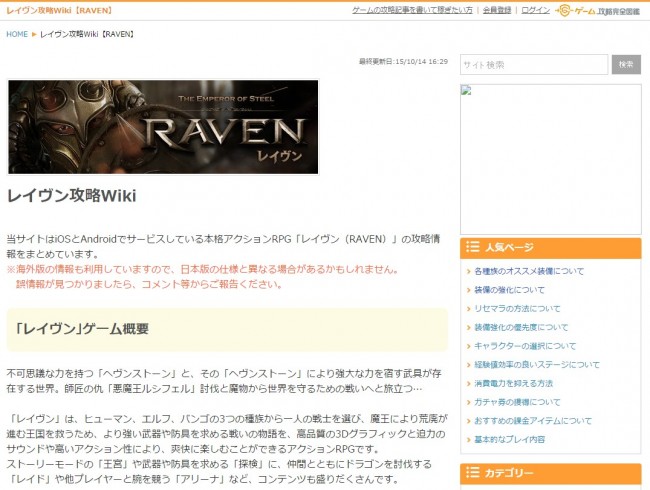The height and width of the screenshot is (490, 650).
Task: Open 消費電力を抑える方法 link
Action: click(x=513, y=383)
